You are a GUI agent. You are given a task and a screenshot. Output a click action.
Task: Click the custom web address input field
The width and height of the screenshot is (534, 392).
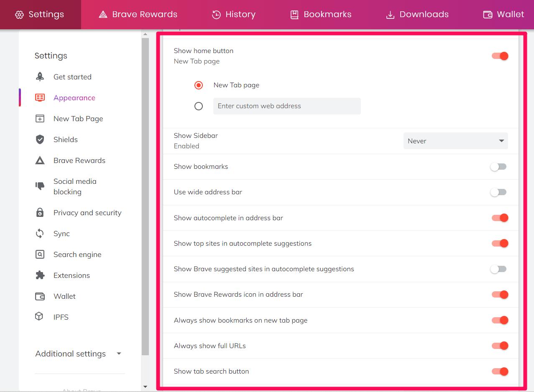[x=287, y=106]
